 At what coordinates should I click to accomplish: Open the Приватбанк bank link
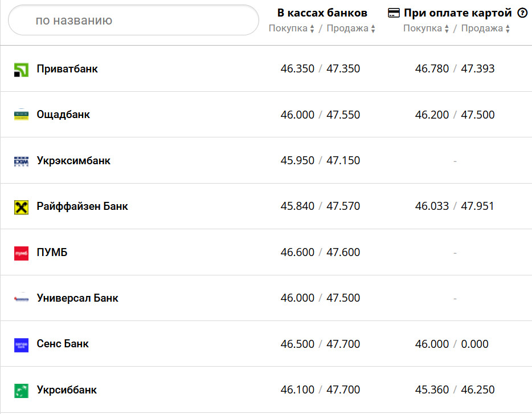click(67, 69)
